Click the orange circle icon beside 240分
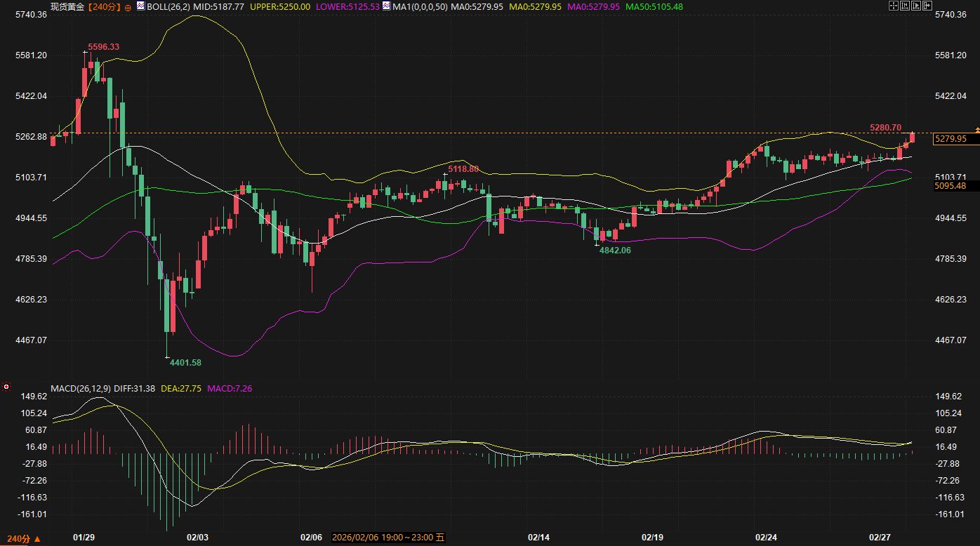The width and height of the screenshot is (980, 546). coord(128,7)
